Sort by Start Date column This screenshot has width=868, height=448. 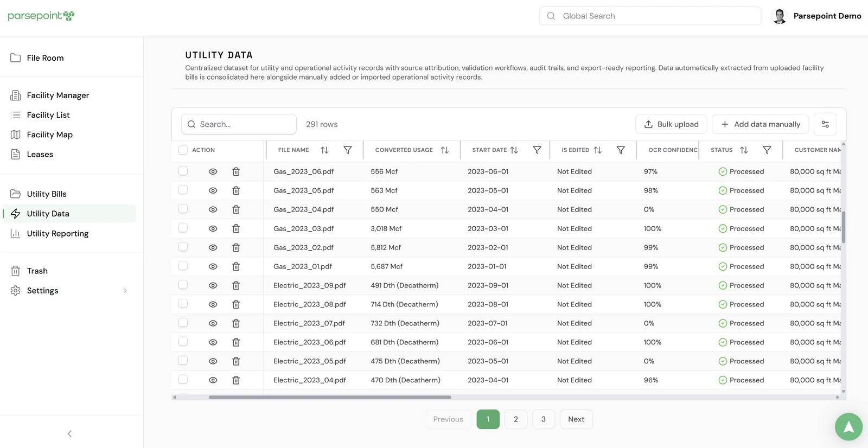tap(514, 150)
